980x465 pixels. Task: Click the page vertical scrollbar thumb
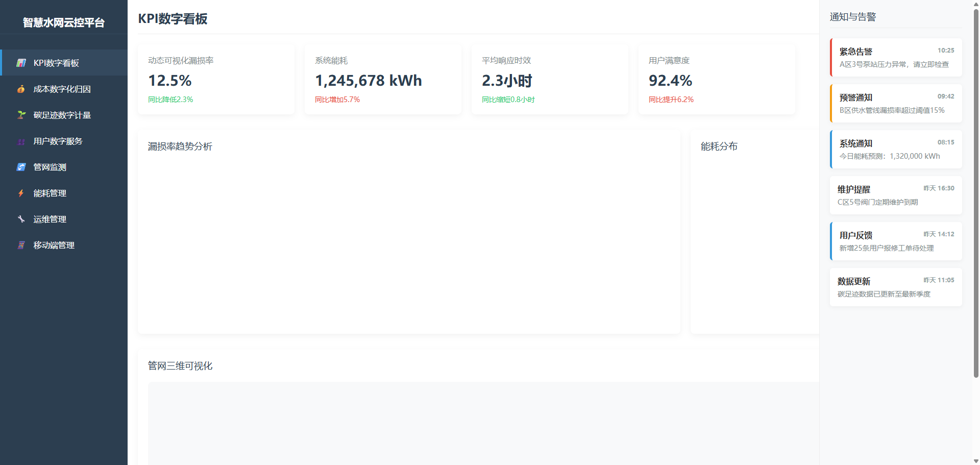click(976, 194)
